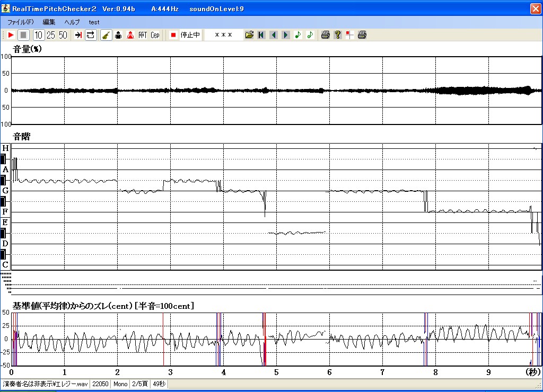Image resolution: width=543 pixels, height=392 pixels.
Task: Switch to Cep analysis mode
Action: coord(155,35)
